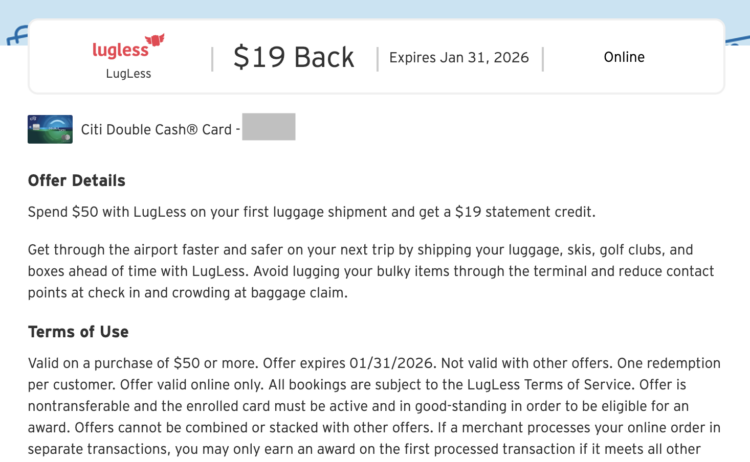
Task: Click the Terms of Use heading
Action: pyautogui.click(x=78, y=331)
